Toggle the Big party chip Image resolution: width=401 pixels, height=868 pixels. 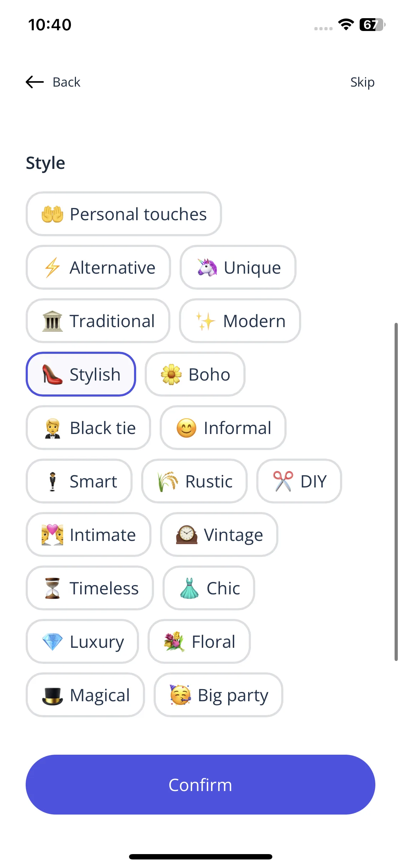point(219,695)
